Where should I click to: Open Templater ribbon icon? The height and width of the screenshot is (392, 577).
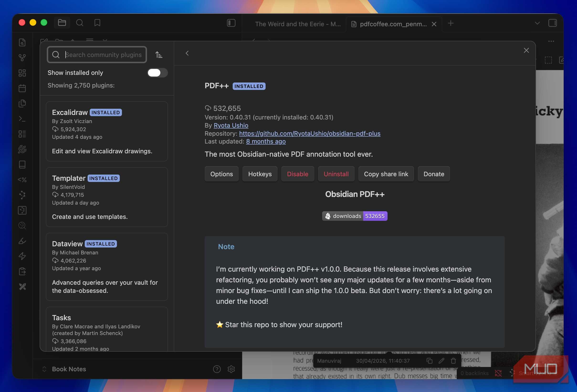click(x=22, y=180)
